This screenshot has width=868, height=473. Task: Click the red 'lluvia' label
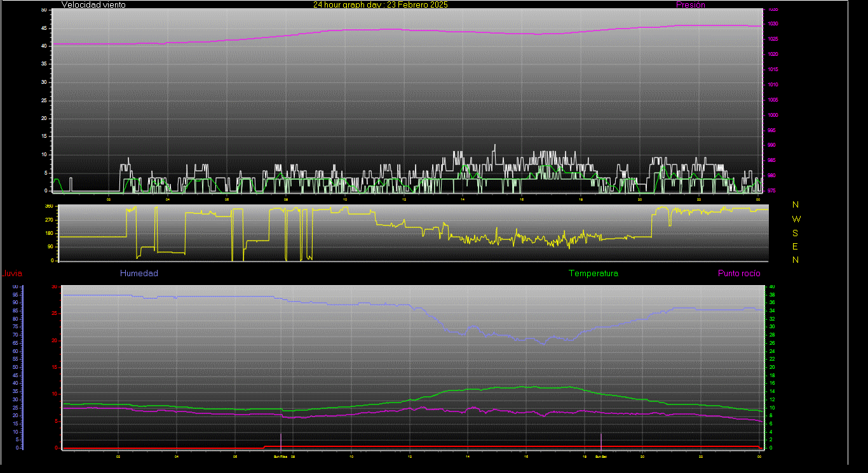tap(13, 274)
